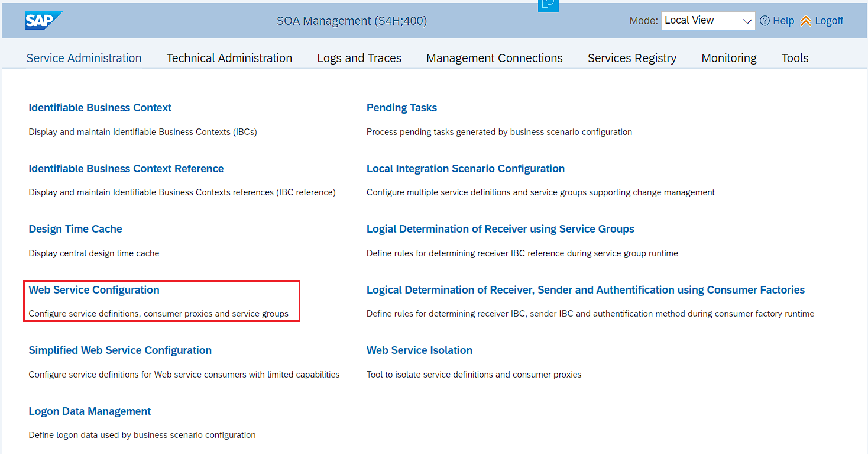The height and width of the screenshot is (454, 868).
Task: Go to the Services Registry tab
Action: pyautogui.click(x=632, y=58)
